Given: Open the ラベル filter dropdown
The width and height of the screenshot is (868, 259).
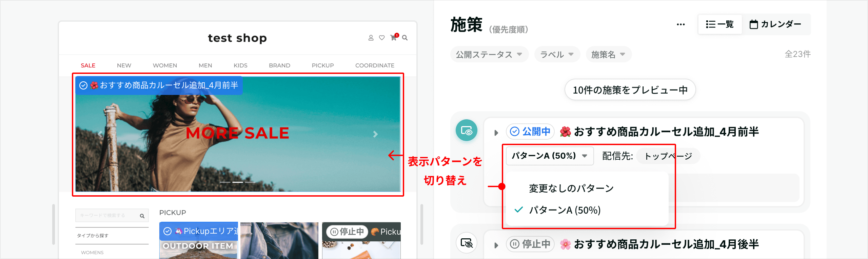Looking at the screenshot, I should (x=557, y=54).
